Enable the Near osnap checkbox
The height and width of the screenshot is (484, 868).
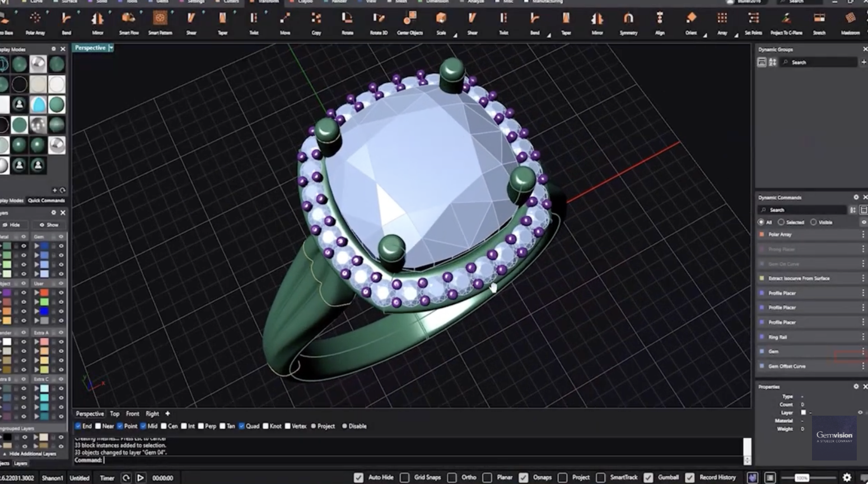(x=98, y=426)
